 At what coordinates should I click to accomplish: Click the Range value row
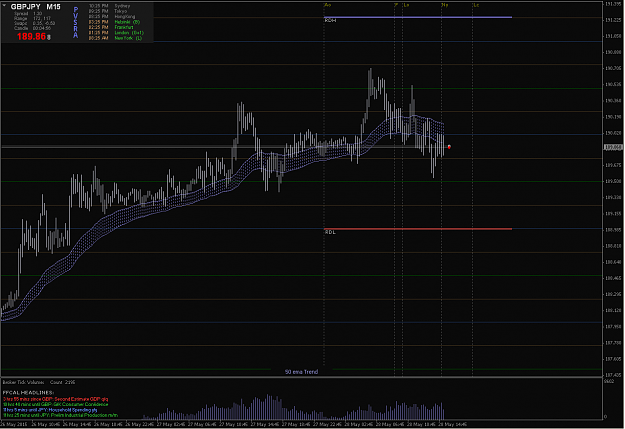(32, 18)
